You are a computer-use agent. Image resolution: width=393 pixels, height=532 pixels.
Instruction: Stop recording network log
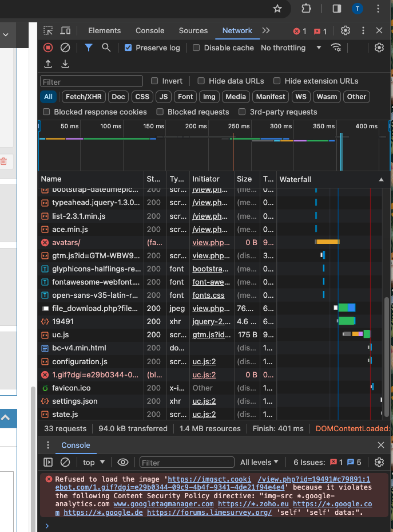(x=48, y=48)
